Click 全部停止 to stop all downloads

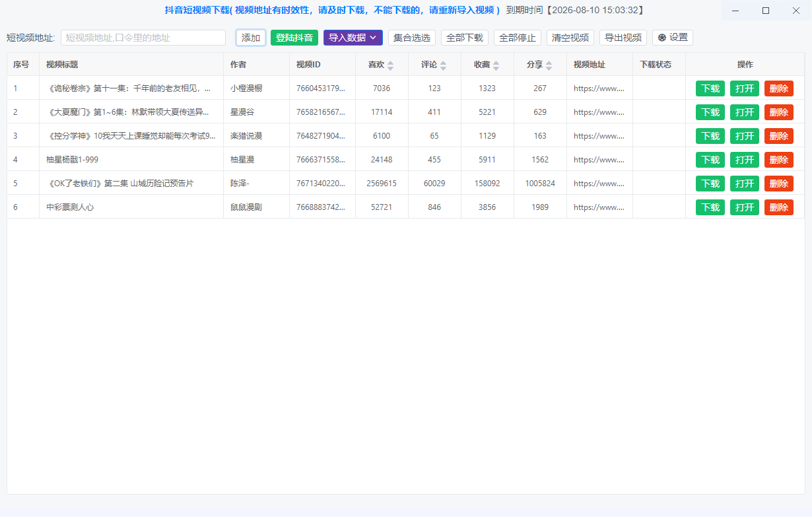pos(518,38)
